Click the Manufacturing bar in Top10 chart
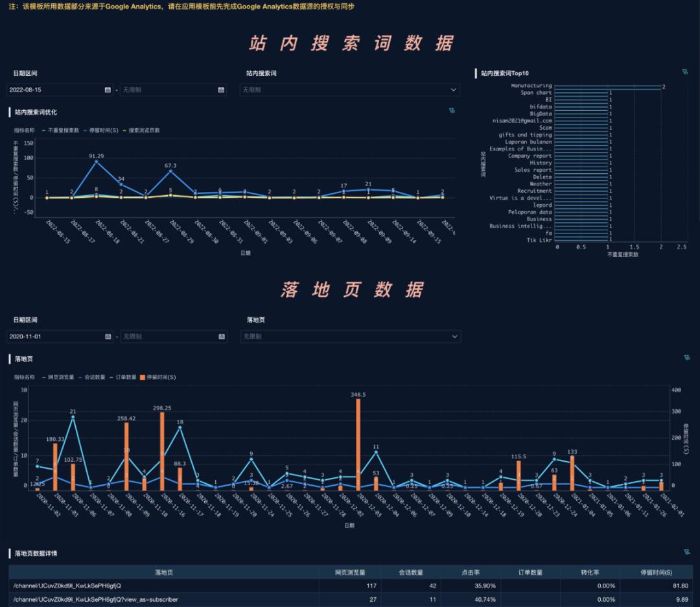700x607 pixels. click(x=607, y=86)
